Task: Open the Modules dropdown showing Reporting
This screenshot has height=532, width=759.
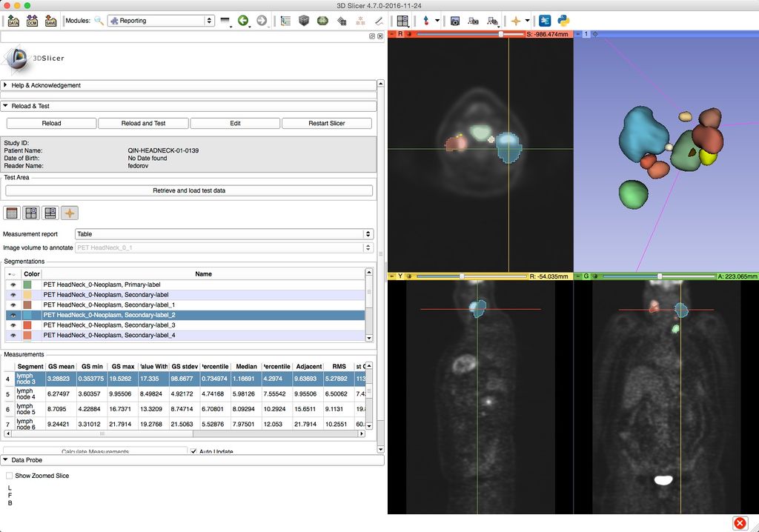Action: [161, 21]
